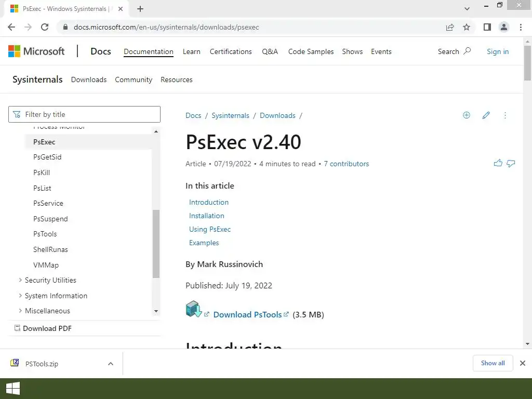
Task: Click the Download PsTools link
Action: 247,314
